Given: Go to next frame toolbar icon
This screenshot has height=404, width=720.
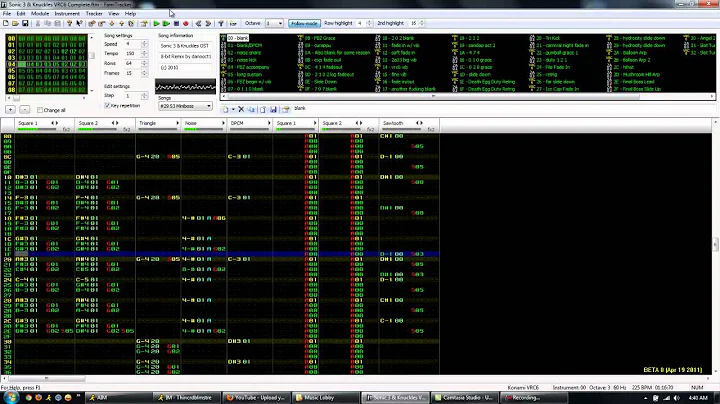Looking at the screenshot, I should pos(208,23).
